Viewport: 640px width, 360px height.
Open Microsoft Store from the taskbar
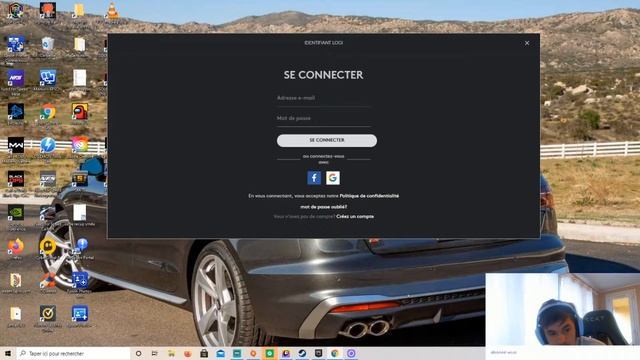tap(204, 353)
